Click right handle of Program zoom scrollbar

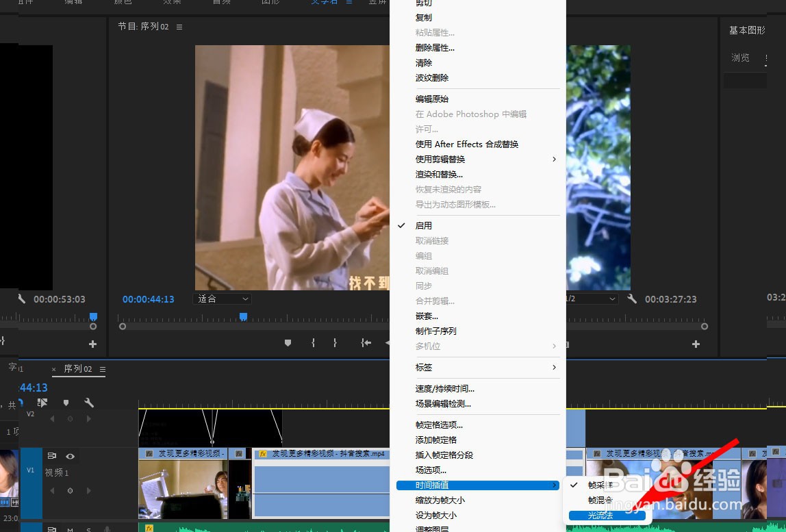tap(705, 327)
